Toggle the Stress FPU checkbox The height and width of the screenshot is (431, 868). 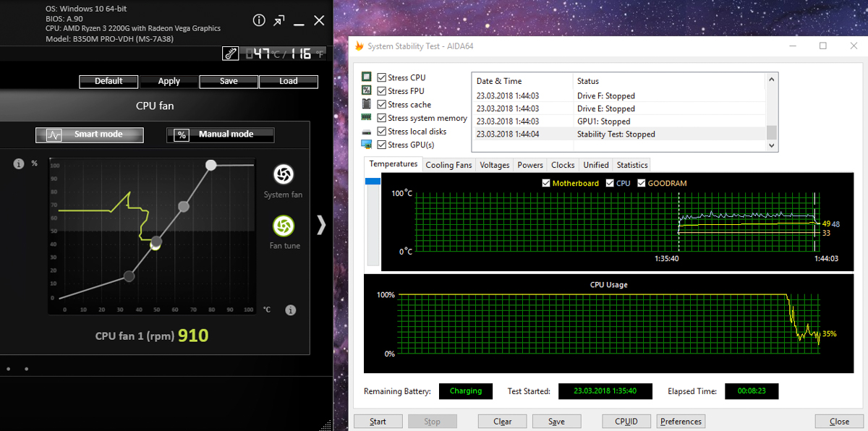tap(381, 91)
